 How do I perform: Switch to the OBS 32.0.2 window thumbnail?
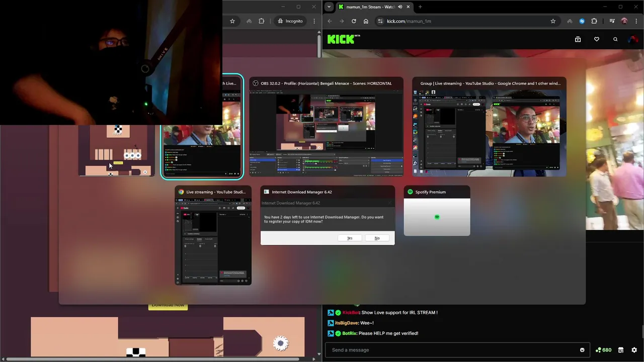click(x=326, y=127)
